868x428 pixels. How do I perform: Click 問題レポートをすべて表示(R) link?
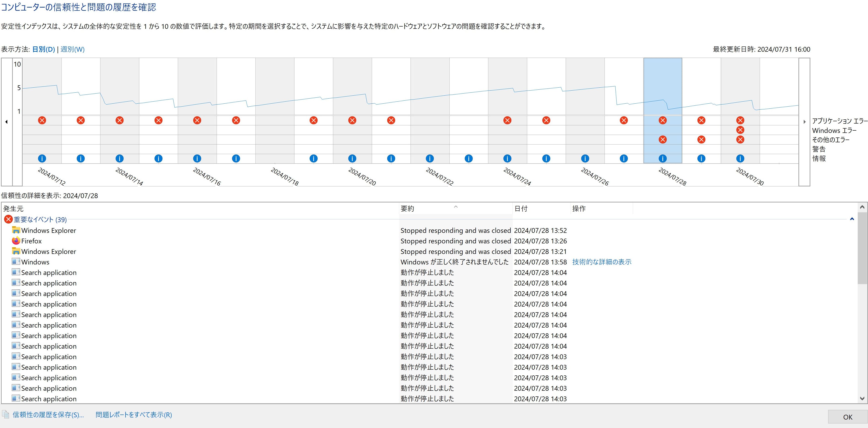(134, 415)
